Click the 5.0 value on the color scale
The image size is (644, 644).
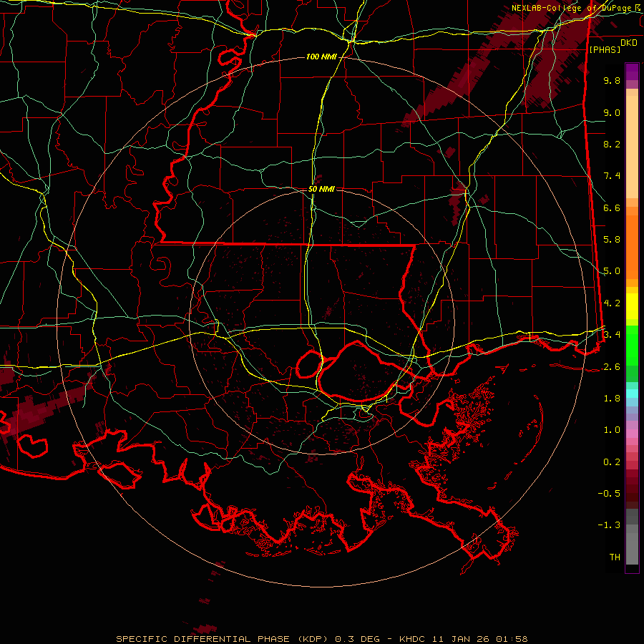[x=612, y=271]
